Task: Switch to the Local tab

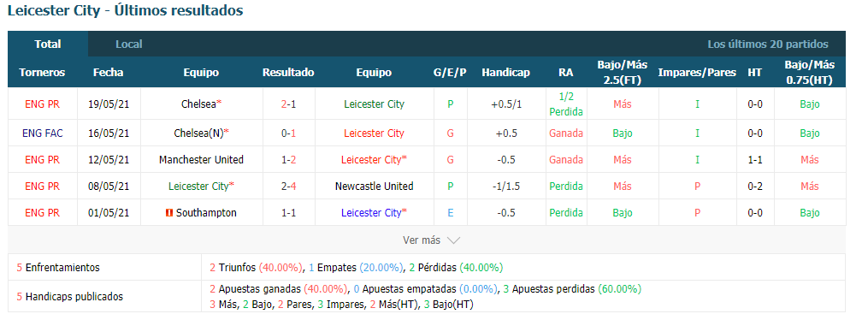Action: 129,44
